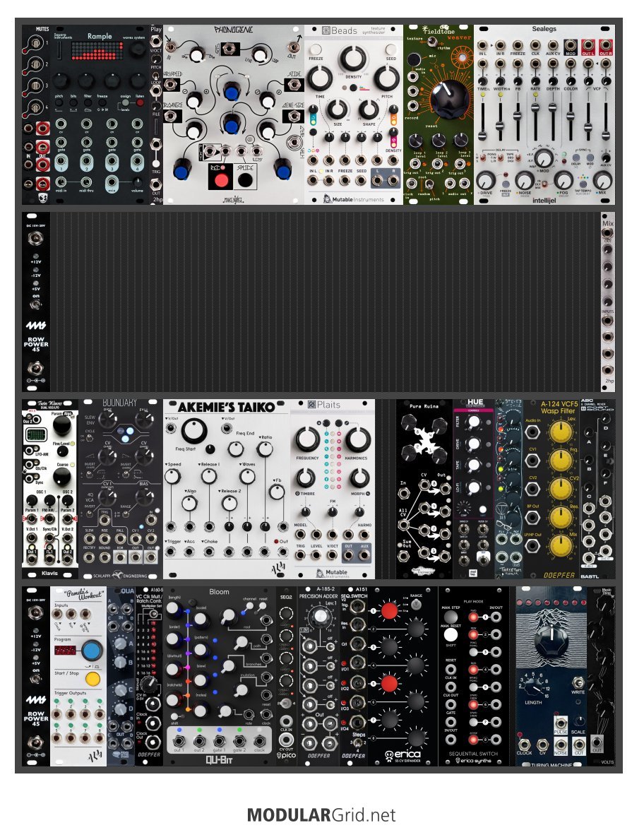
Task: Click the skull logo at the bottom of the MUTES module
Action: [x=43, y=198]
